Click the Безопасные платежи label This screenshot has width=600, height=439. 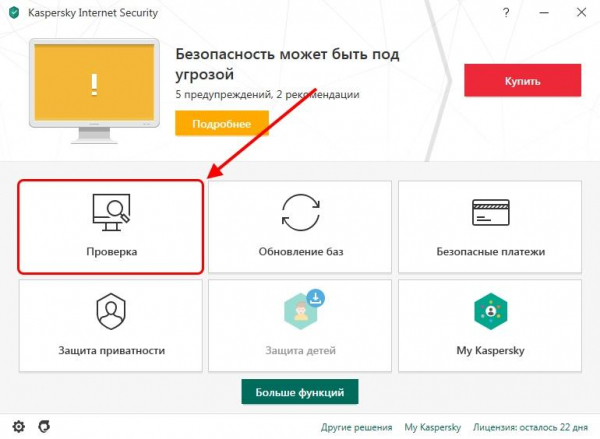click(x=491, y=251)
